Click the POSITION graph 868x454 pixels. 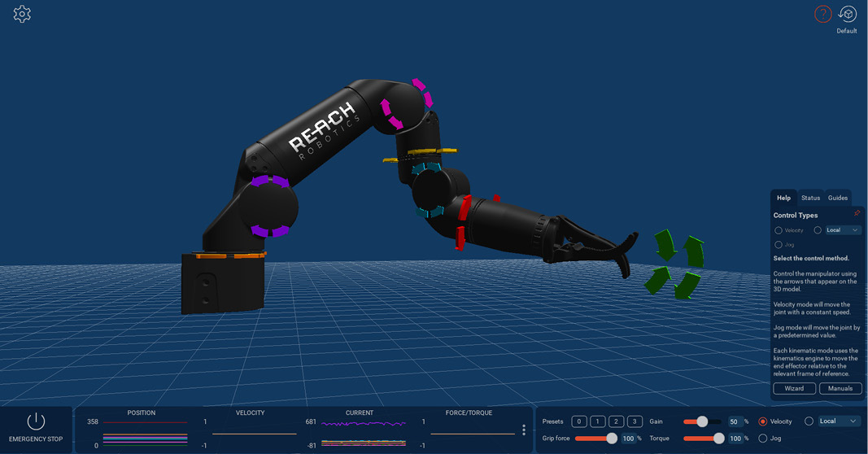(145, 434)
